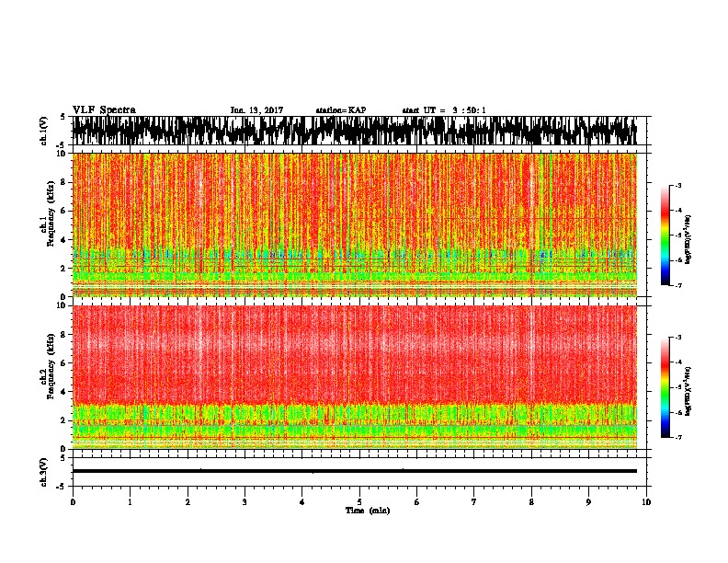Click the "2" minute tick label on time axis
Viewport: 728px width, 563px height.
click(188, 502)
